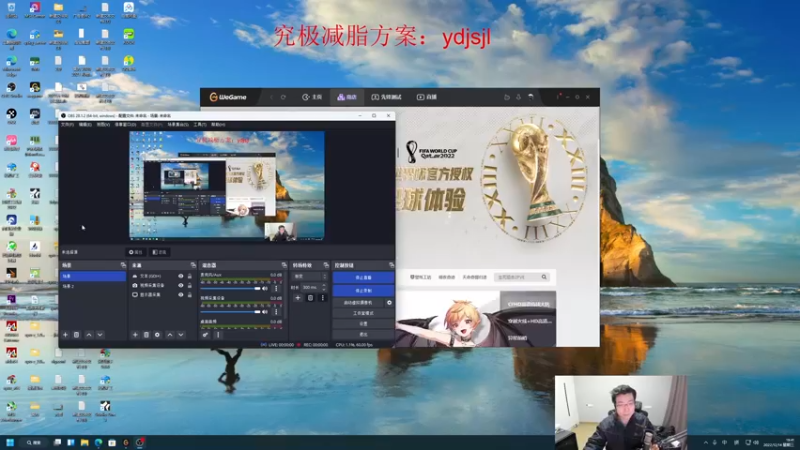Enable Studio Mode in OBS Controls
This screenshot has height=450, width=800.
click(363, 313)
